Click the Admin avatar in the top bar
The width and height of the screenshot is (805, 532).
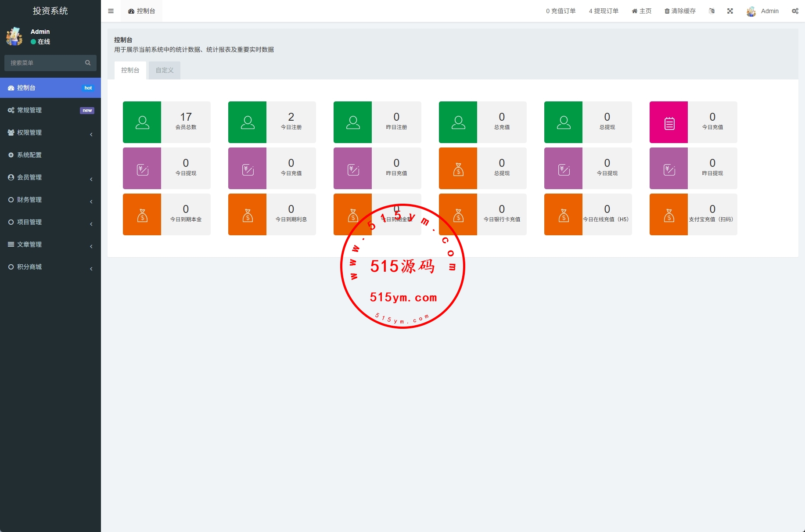click(751, 11)
